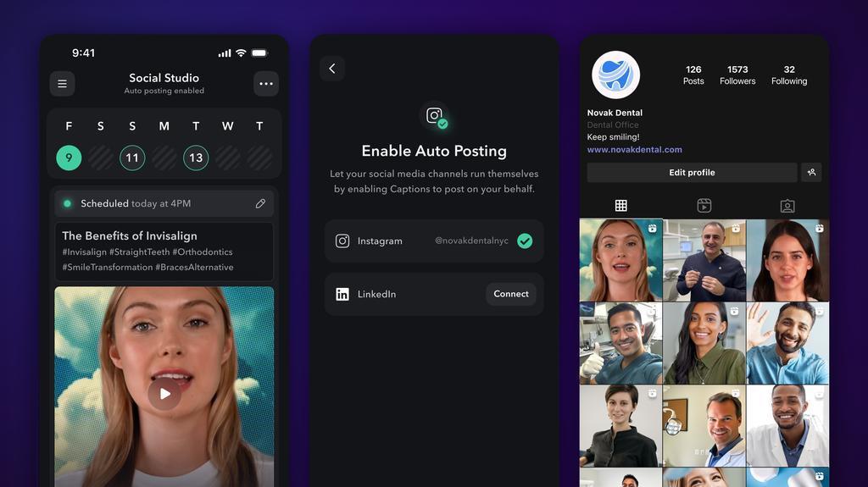Click the Instagram logo in channel row
Screen dimensions: 868x487
[x=342, y=241]
